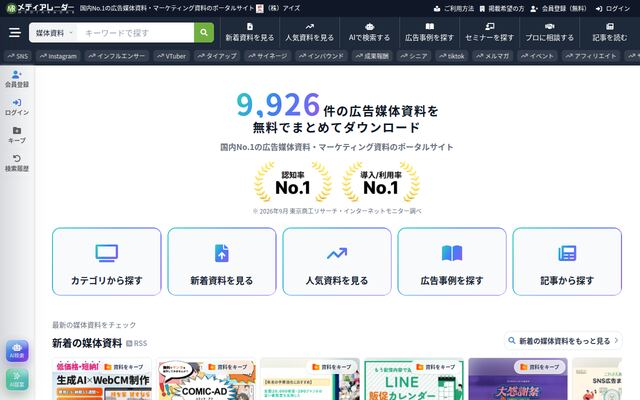Click 新着の媒体資料をもっと見る button
This screenshot has width=640, height=400.
click(x=563, y=341)
